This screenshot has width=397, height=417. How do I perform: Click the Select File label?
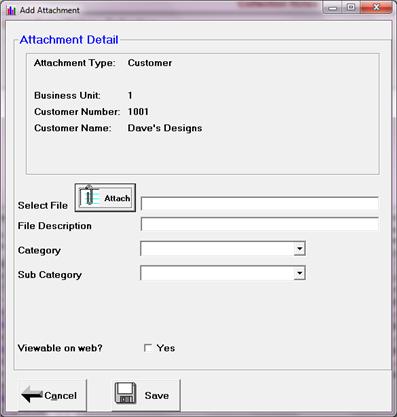[43, 205]
